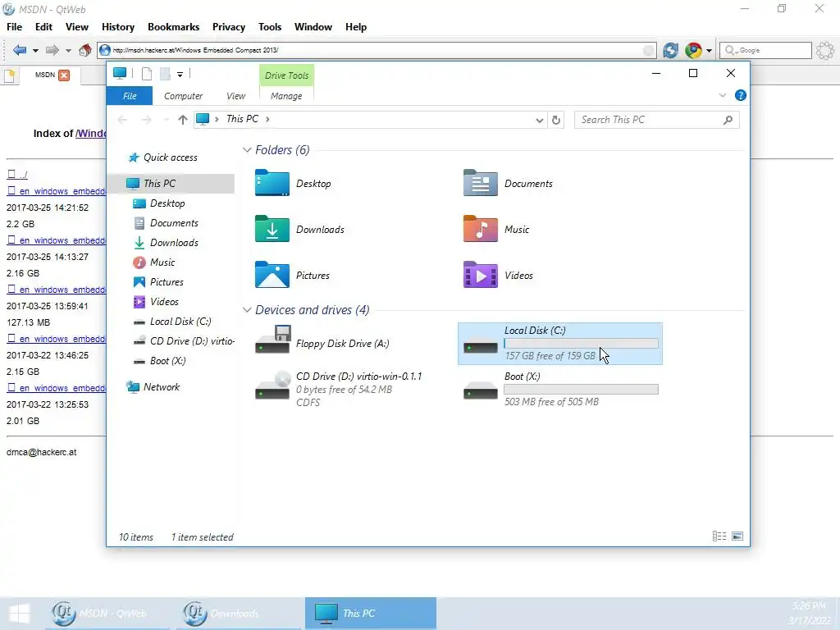840x630 pixels.
Task: Click the QtWeb URL address bar
Action: click(377, 50)
